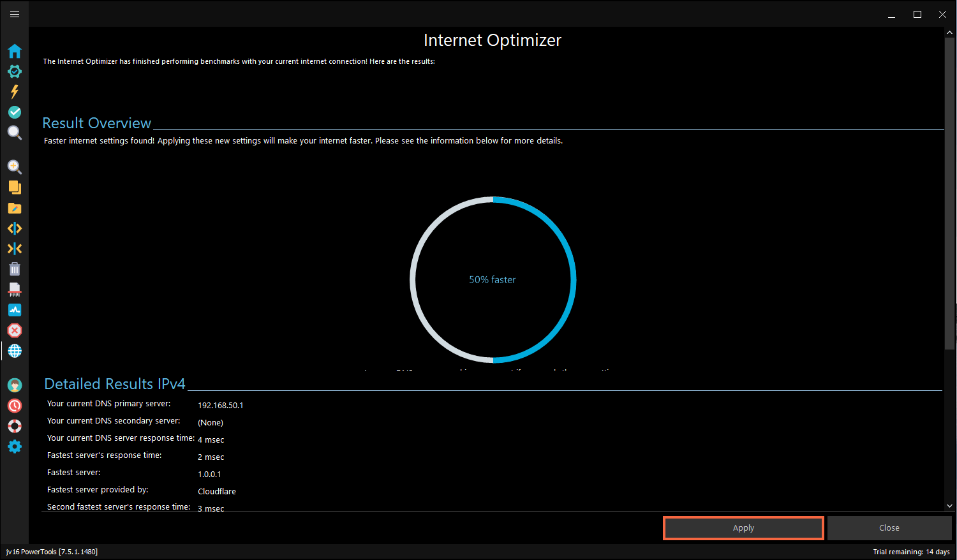Open the paper shredder sidebar tool

15,290
